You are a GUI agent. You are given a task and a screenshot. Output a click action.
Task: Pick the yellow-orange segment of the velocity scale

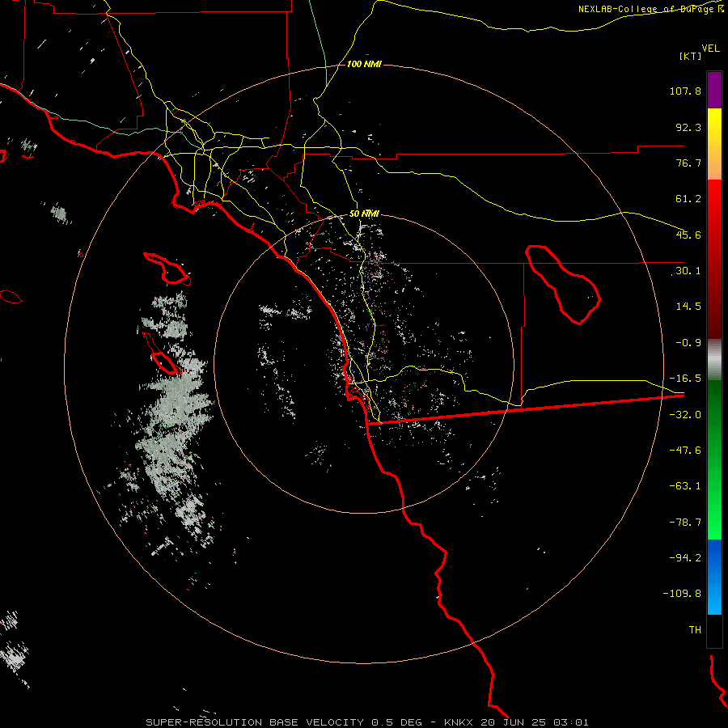[714, 144]
